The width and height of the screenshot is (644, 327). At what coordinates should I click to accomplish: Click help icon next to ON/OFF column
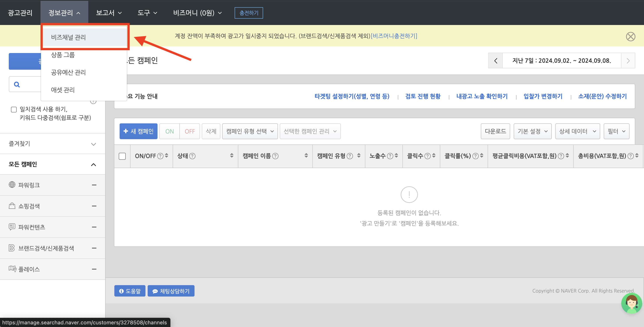coord(160,156)
